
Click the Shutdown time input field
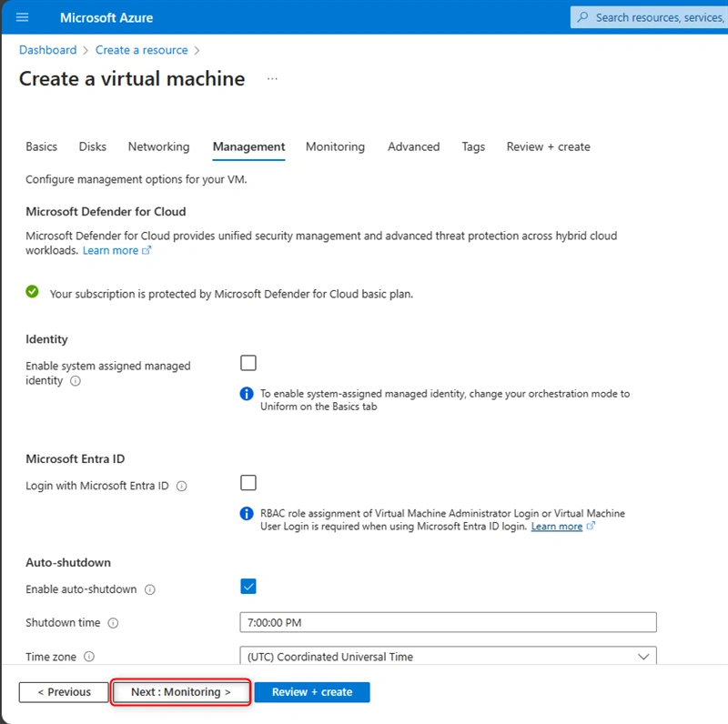(448, 622)
